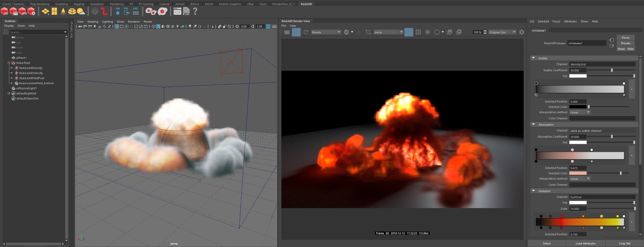Click the rsVolume1 name input field
This screenshot has height=247, width=644.
(587, 43)
